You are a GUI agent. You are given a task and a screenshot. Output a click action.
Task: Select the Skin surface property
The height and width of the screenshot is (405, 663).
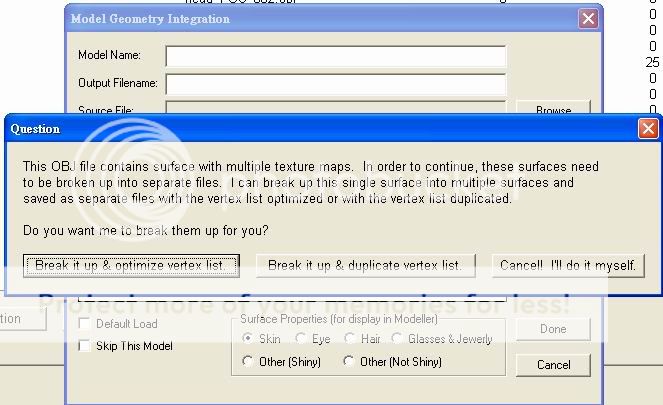(x=248, y=339)
